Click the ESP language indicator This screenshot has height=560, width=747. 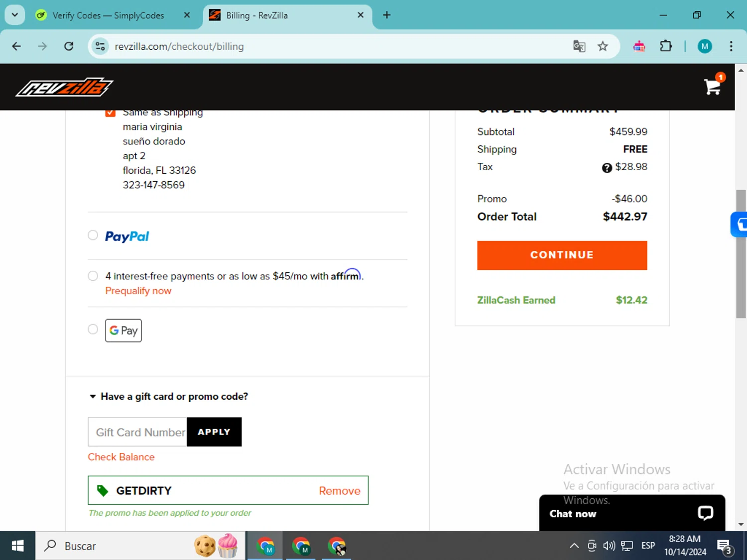tap(648, 546)
